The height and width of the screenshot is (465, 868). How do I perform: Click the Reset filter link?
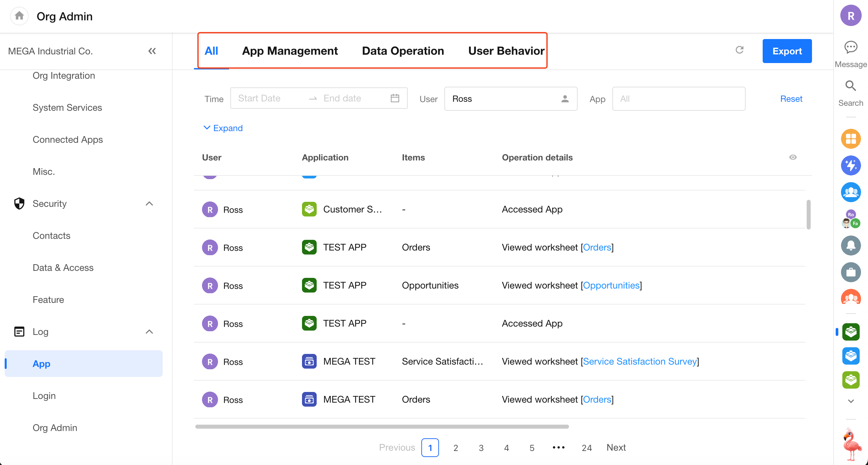point(791,99)
